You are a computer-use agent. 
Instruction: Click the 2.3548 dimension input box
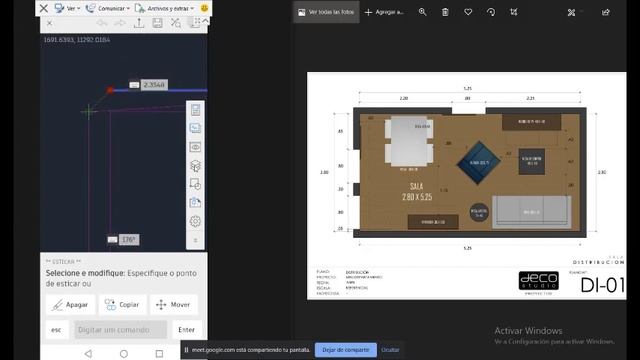point(154,85)
